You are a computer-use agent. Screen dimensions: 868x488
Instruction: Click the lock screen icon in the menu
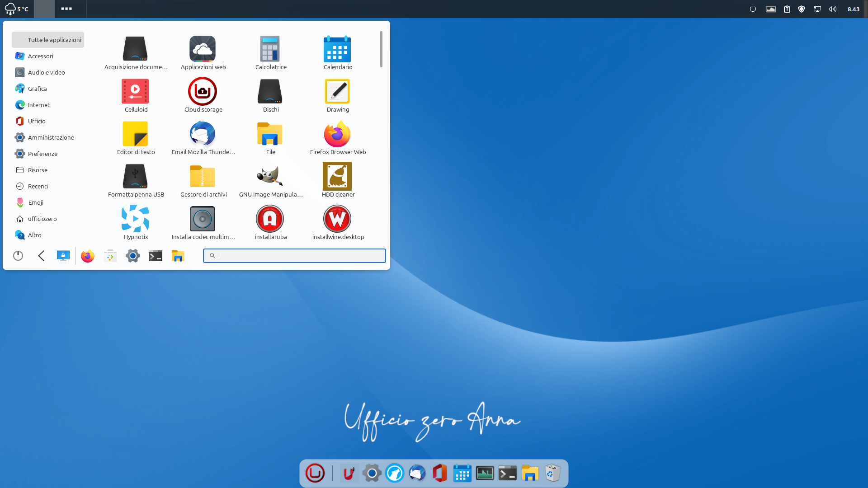pos(63,256)
